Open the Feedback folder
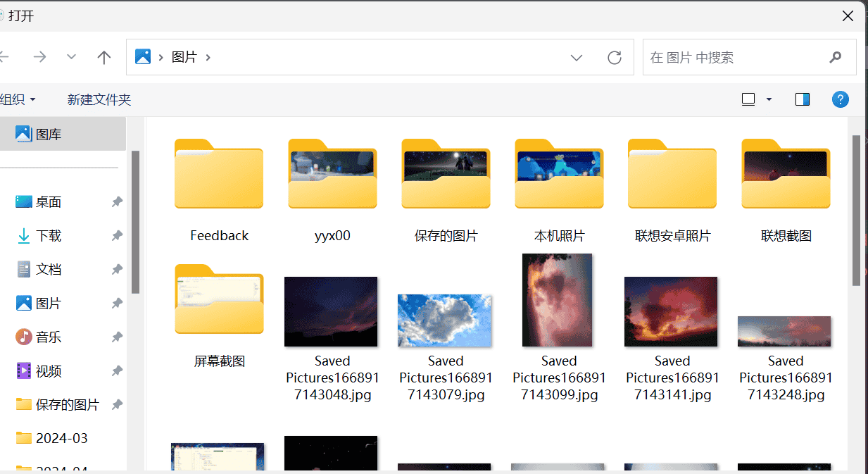868x474 pixels. (x=219, y=175)
